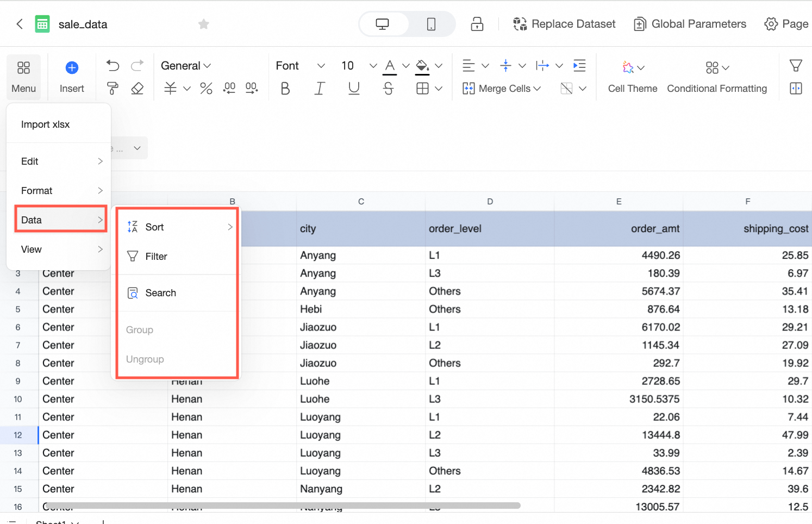Screen dimensions: 812x524
Task: Click the eraser clear-format icon
Action: point(137,88)
